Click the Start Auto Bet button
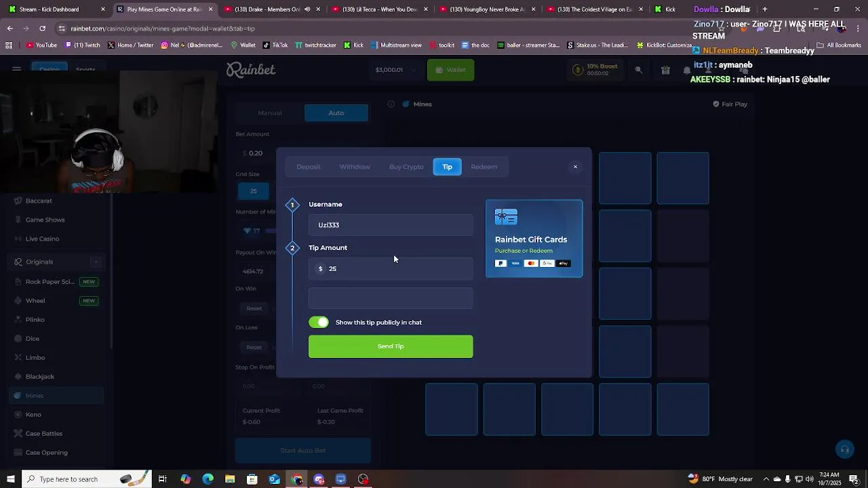Image resolution: width=868 pixels, height=488 pixels. pos(303,451)
